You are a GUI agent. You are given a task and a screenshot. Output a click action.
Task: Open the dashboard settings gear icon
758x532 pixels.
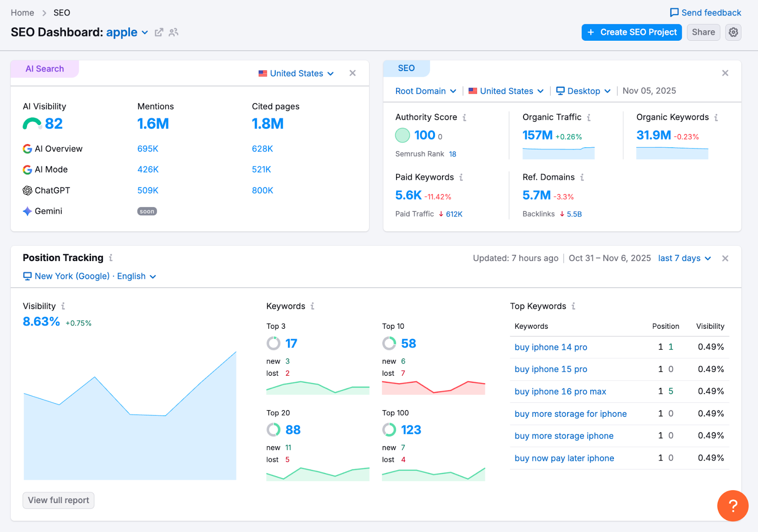tap(733, 32)
